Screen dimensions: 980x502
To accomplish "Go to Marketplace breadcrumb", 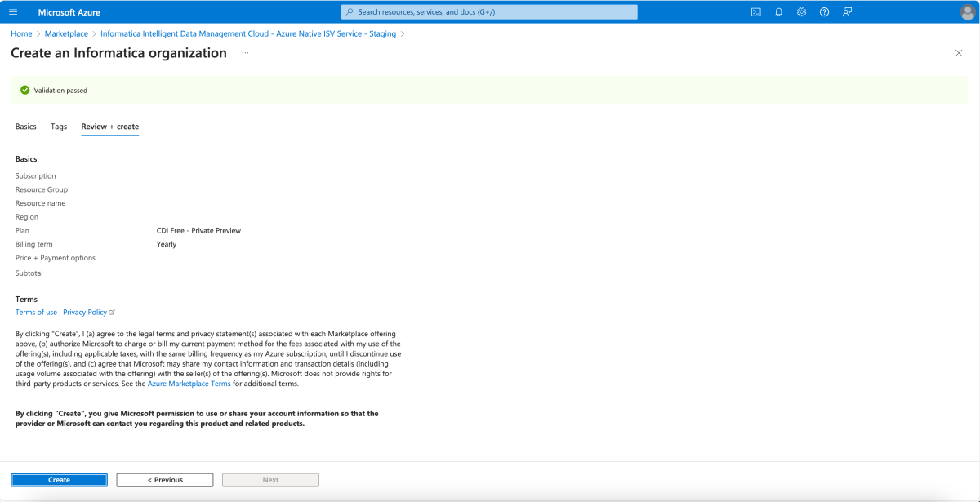I will point(66,34).
